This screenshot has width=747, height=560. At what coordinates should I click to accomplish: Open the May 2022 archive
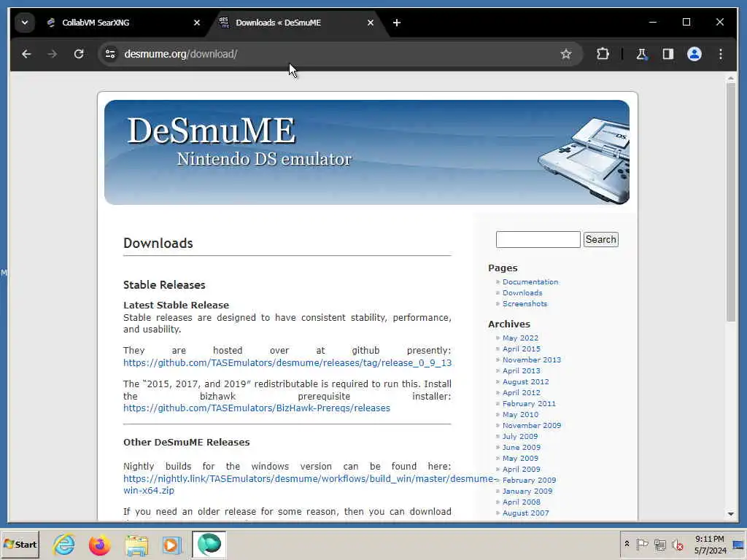pos(520,338)
